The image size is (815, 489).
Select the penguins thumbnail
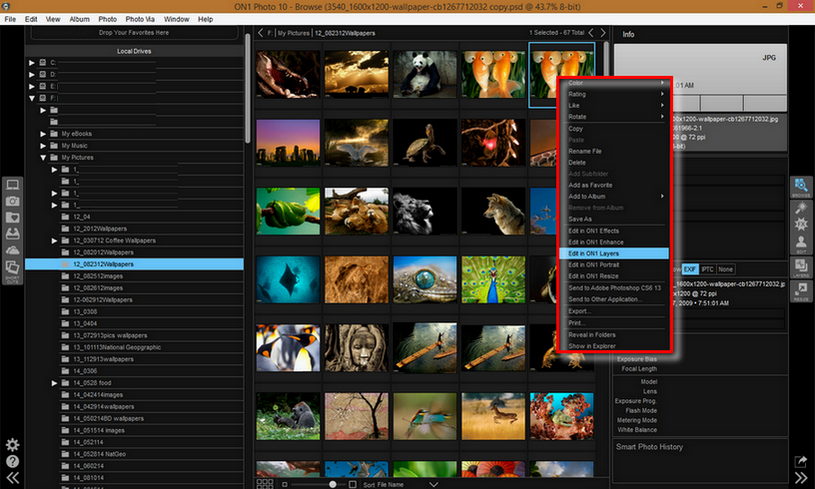click(x=288, y=348)
